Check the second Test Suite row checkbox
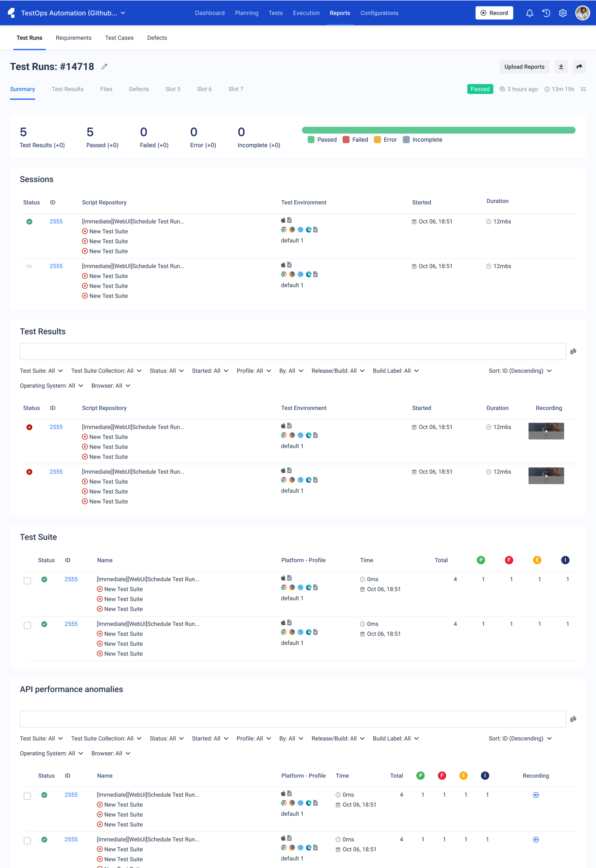 point(27,626)
